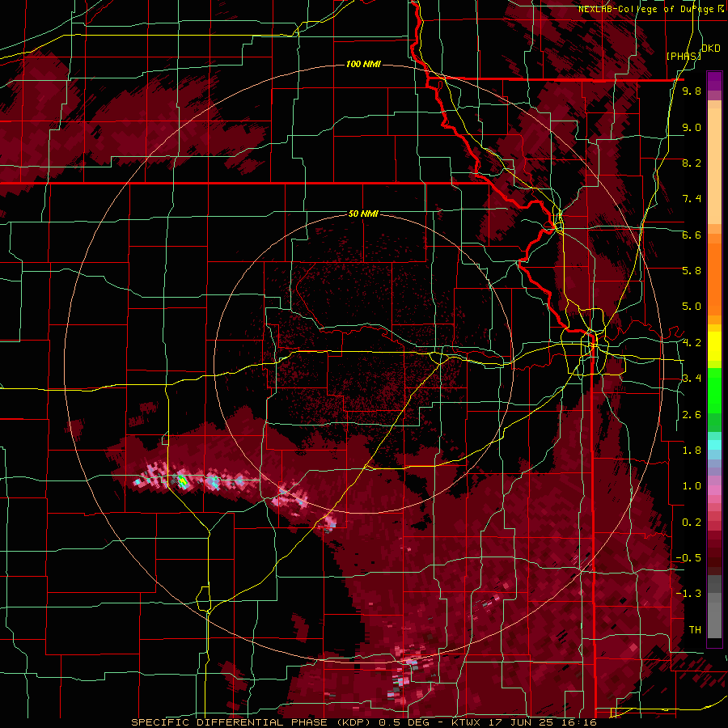Click the TH threshold label on the scale
Viewport: 728px width, 728px height.
[x=695, y=629]
